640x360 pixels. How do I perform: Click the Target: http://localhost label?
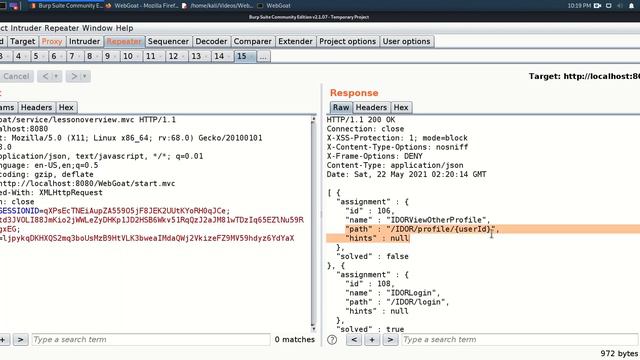[x=584, y=76]
